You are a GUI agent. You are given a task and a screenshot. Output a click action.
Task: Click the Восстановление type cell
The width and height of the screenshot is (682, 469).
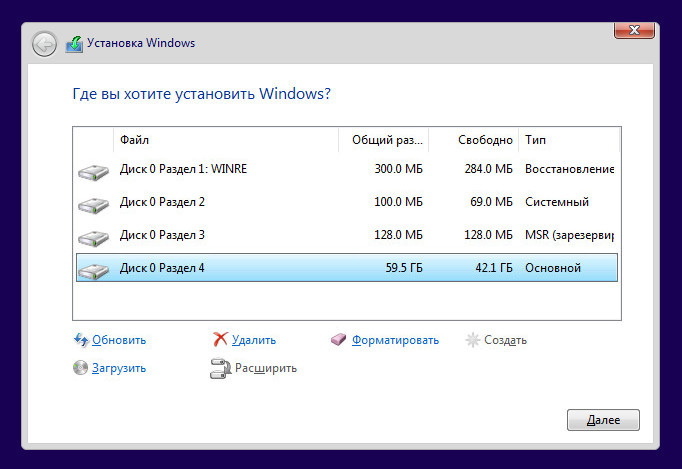point(569,169)
